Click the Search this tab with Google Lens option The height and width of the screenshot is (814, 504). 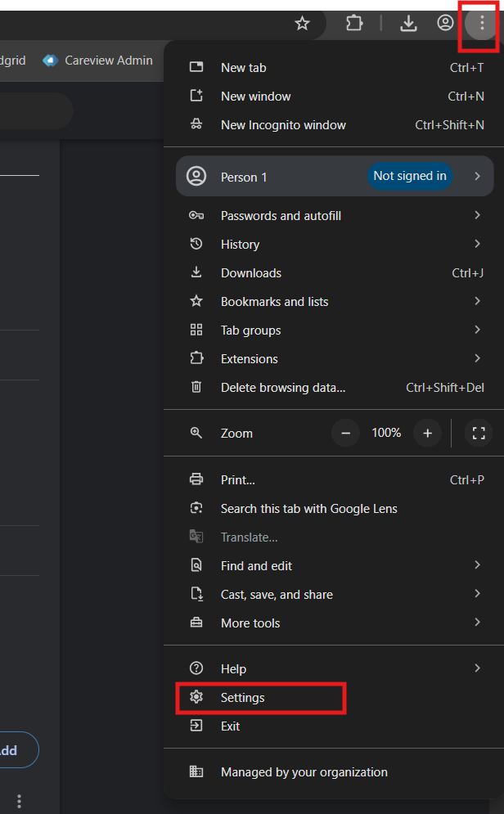coord(308,509)
